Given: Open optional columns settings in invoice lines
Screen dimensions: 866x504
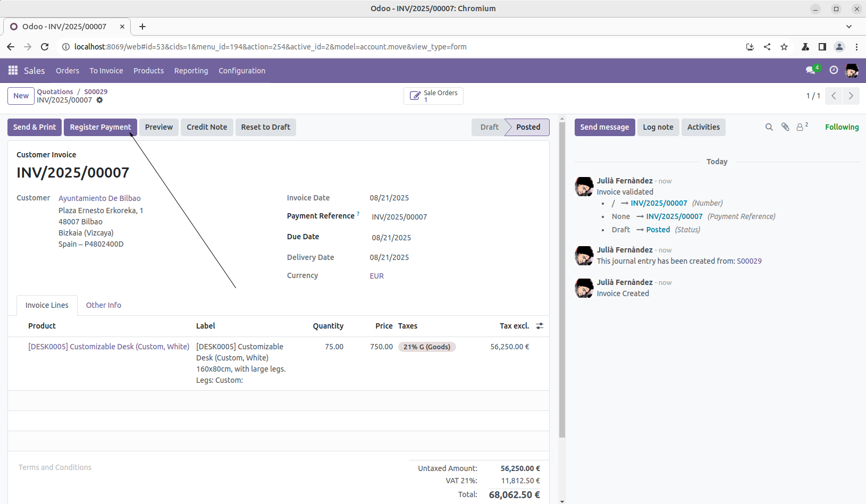Looking at the screenshot, I should pyautogui.click(x=540, y=326).
